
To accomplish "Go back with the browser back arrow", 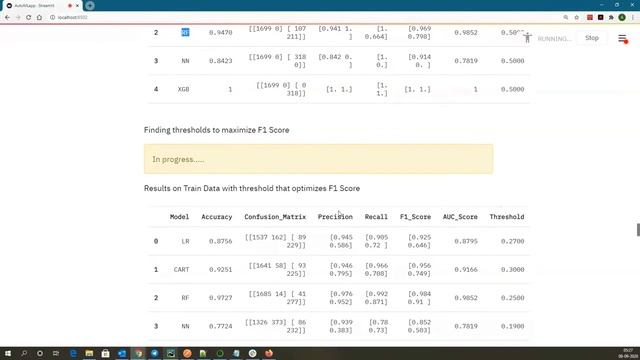I will tap(7, 18).
